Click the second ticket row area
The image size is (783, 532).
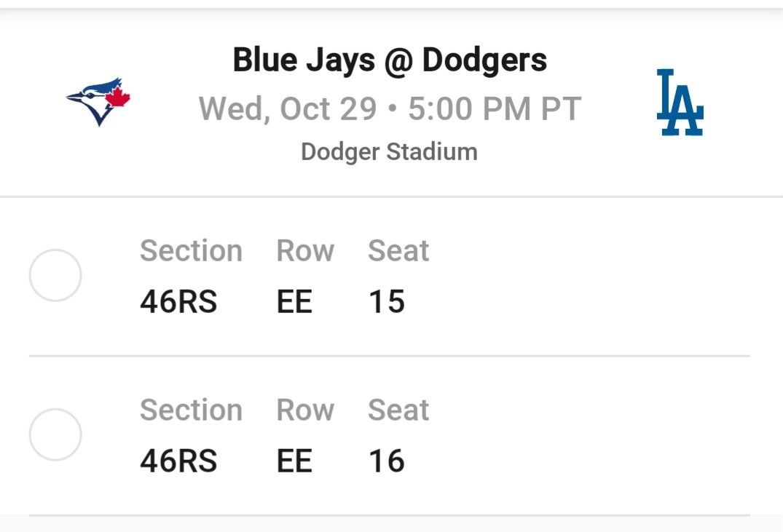391,435
